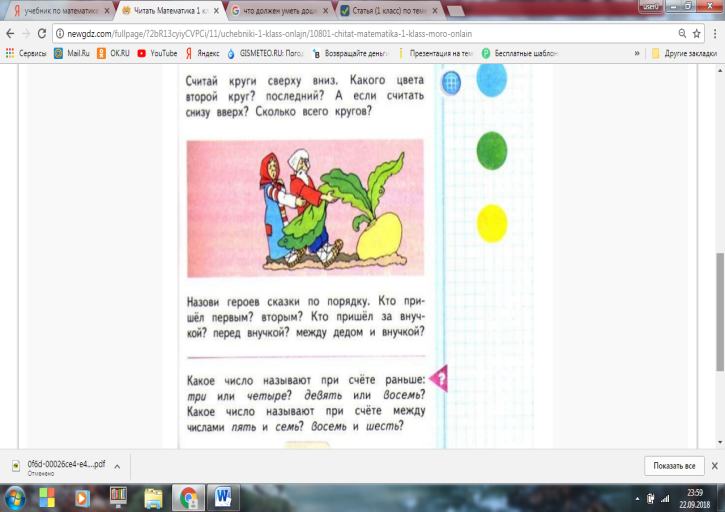Screen dimensions: 725x512
Task: Open the library bookshelf taskbar icon
Action: pos(118,498)
